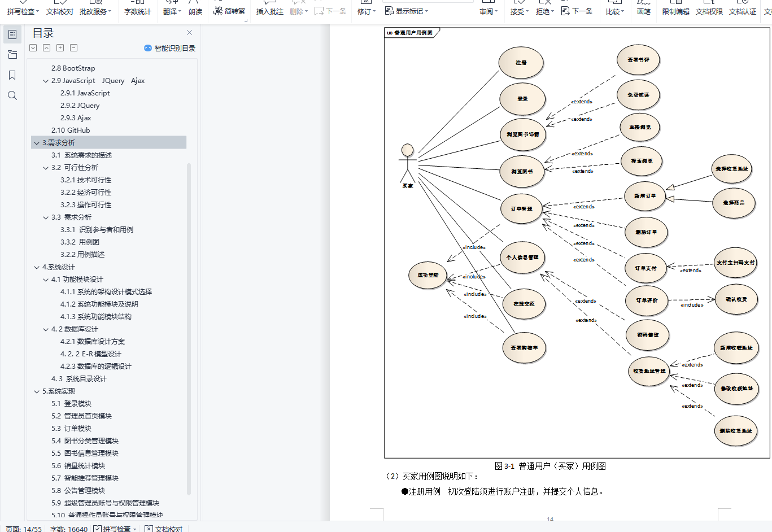Jump to 2.9.2 JQuery in the outline
This screenshot has width=772, height=532.
(x=80, y=106)
